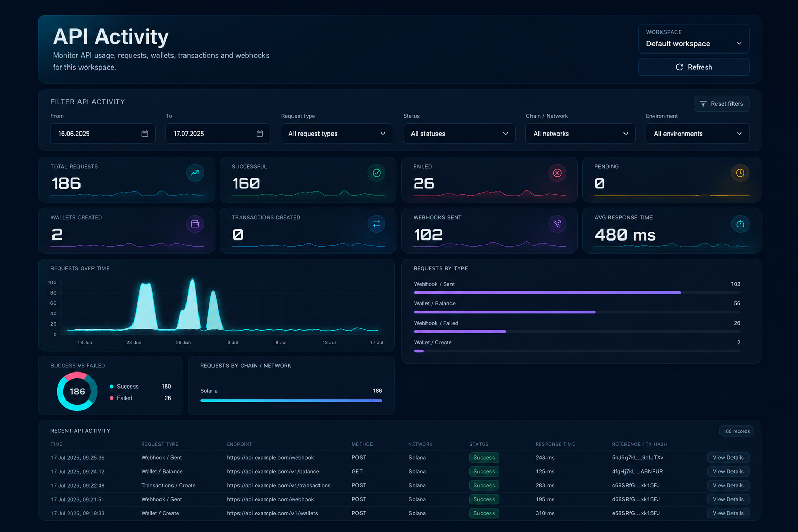The height and width of the screenshot is (532, 798).
Task: Click the hash 5nJ6g7kL...9hfJTXv
Action: click(x=637, y=458)
